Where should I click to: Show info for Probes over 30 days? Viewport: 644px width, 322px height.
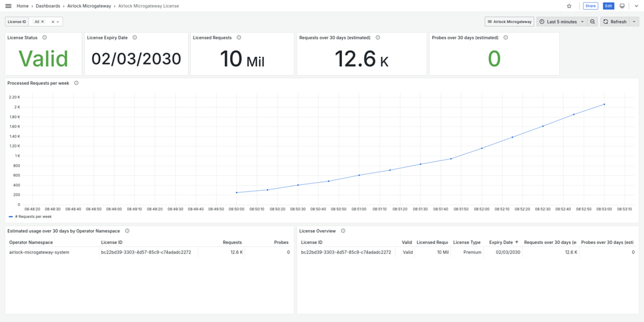click(506, 37)
